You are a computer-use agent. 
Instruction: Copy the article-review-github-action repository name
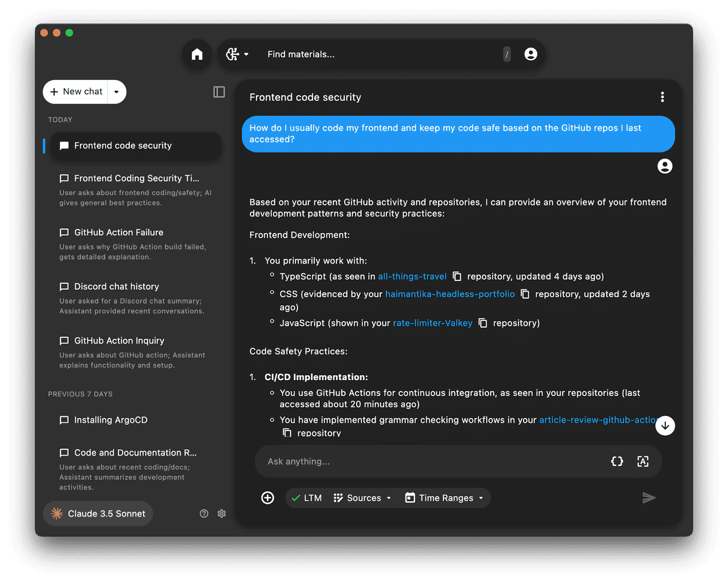coord(287,433)
